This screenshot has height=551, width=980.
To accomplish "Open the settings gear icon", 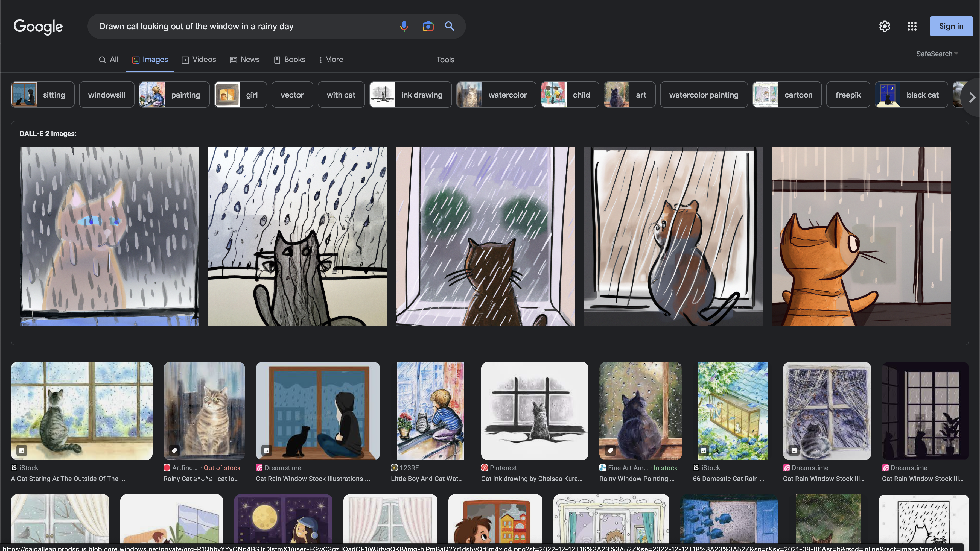I will [885, 26].
